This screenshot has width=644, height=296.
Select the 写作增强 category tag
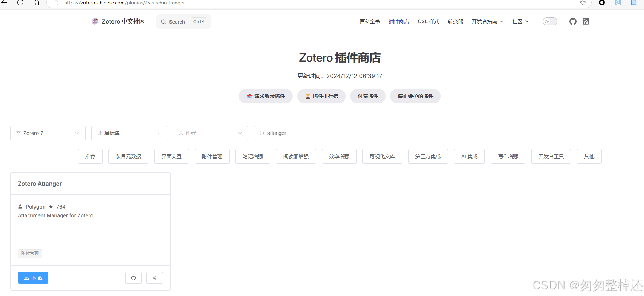click(x=508, y=156)
